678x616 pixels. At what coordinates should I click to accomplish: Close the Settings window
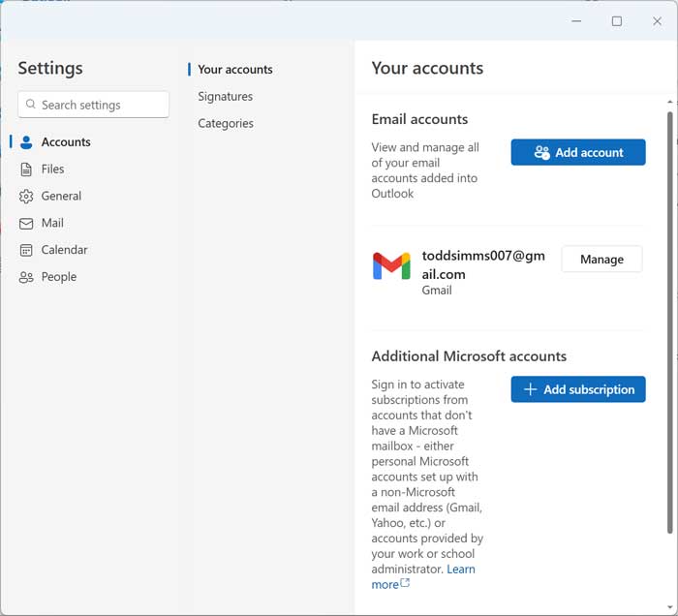pyautogui.click(x=658, y=21)
